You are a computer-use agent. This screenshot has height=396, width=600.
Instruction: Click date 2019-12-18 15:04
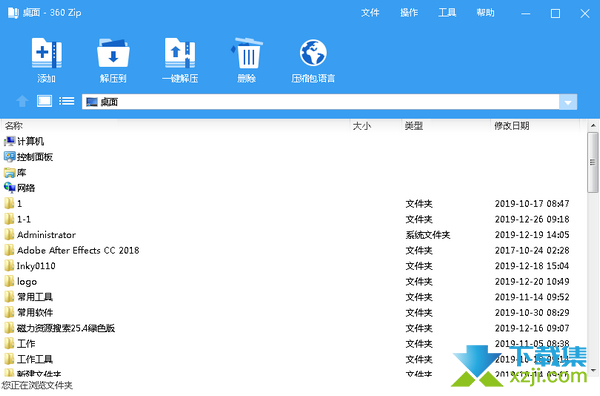coord(532,266)
